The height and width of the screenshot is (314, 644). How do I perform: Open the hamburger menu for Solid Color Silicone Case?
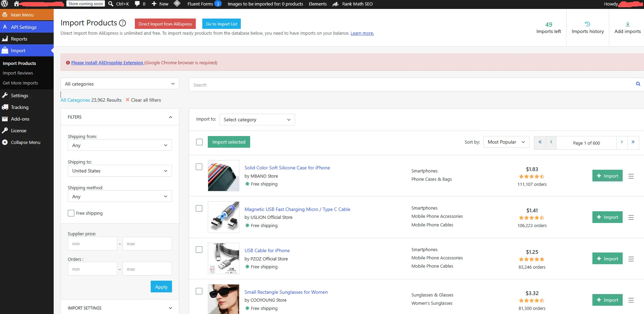click(631, 176)
